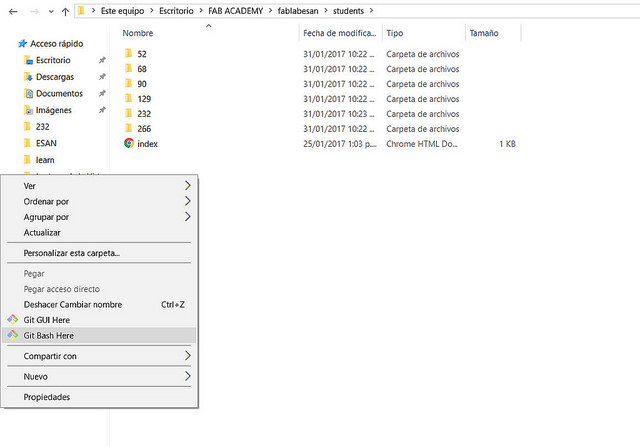Expand chevron after Este equipo

point(152,11)
